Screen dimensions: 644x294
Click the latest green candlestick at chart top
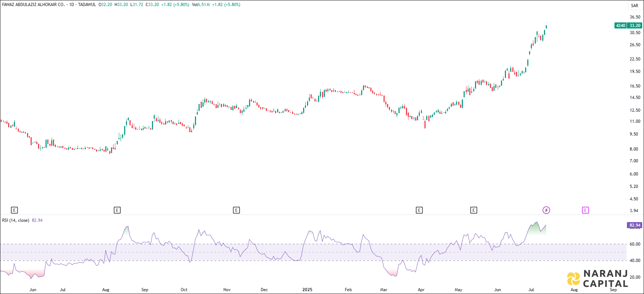click(x=546, y=27)
